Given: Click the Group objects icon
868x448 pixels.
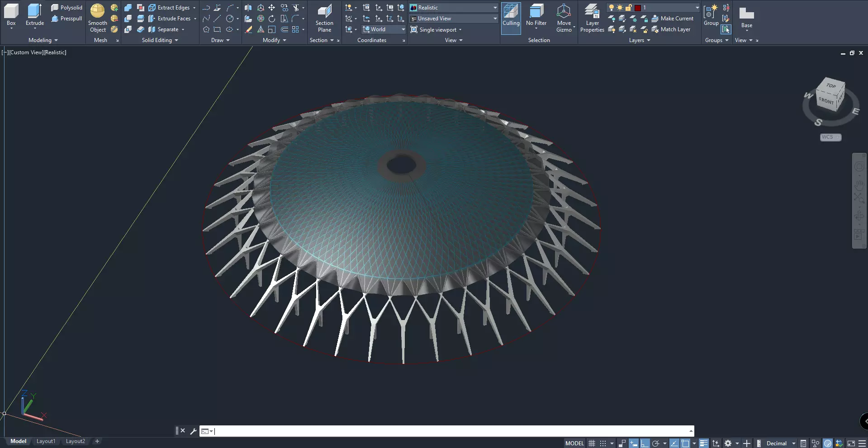Looking at the screenshot, I should click(x=711, y=15).
